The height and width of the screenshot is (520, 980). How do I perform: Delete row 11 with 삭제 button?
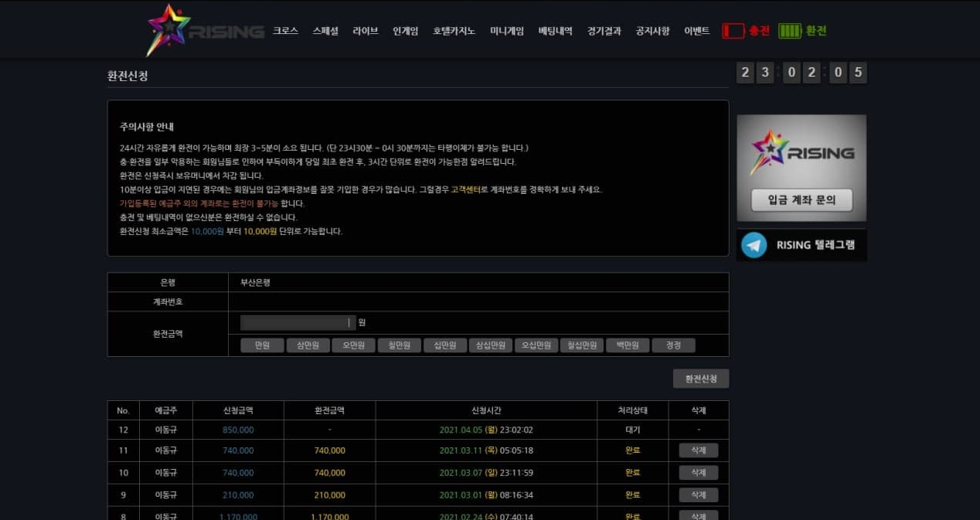[x=699, y=450]
